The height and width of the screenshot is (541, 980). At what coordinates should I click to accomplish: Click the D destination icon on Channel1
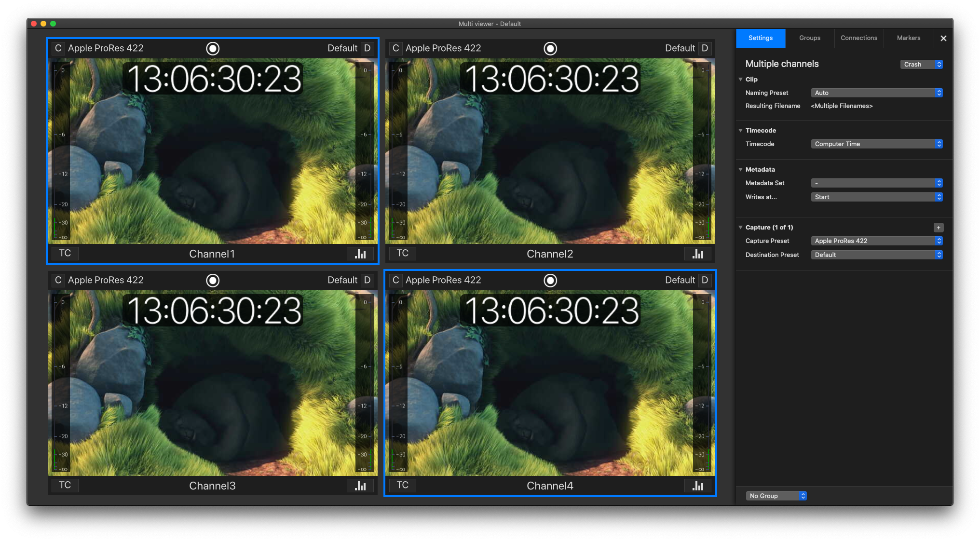367,48
